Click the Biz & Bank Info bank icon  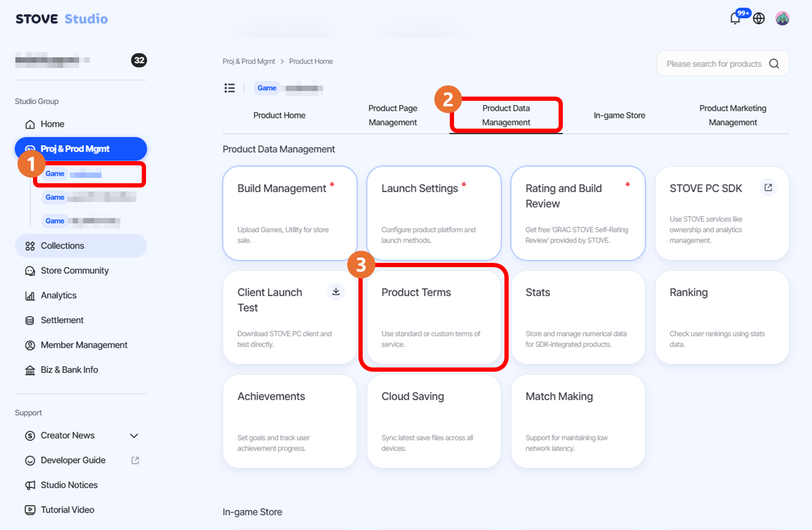pyautogui.click(x=30, y=370)
